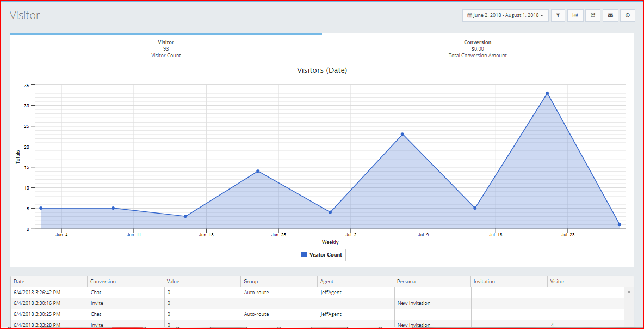This screenshot has height=329, width=644.
Task: Click the Group column header
Action: point(279,282)
